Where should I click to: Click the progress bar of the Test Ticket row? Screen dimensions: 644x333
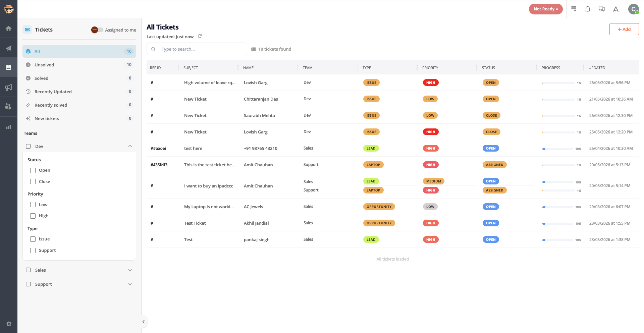[x=557, y=224]
